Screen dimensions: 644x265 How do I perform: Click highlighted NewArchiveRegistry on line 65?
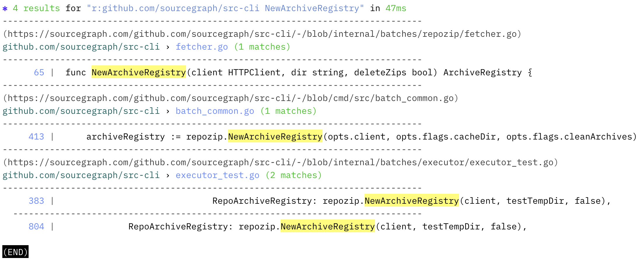(x=139, y=72)
